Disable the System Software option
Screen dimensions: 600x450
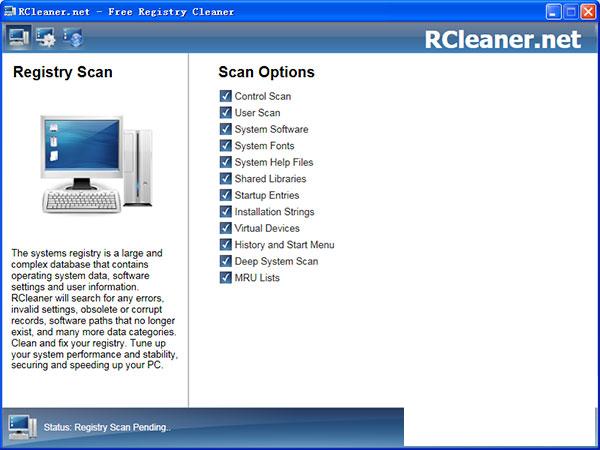pos(225,129)
